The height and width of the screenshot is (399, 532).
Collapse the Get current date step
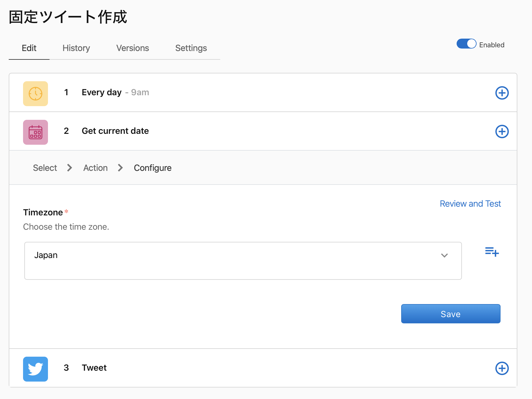click(115, 131)
